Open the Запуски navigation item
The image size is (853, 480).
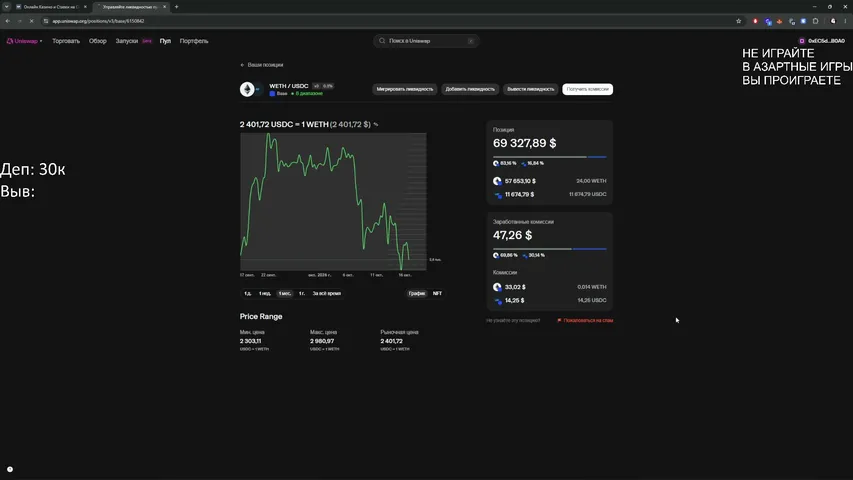coord(127,41)
